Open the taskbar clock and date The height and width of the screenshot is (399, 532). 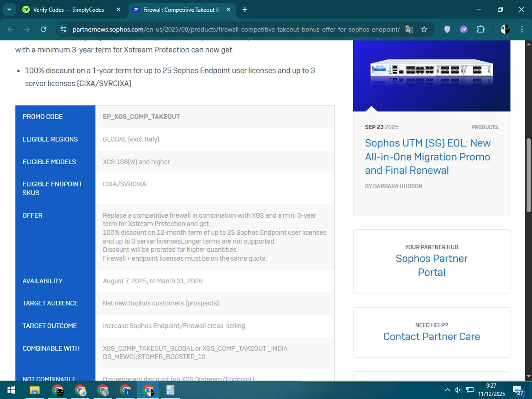[492, 390]
